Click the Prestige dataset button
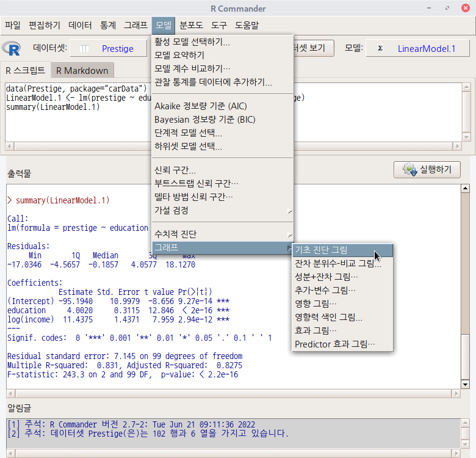Image resolution: width=476 pixels, height=458 pixels. click(109, 48)
